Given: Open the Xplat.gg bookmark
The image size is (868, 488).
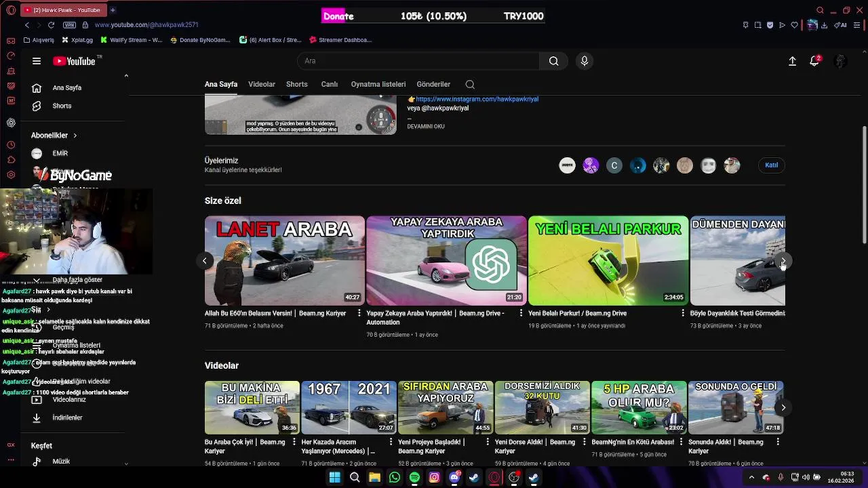Looking at the screenshot, I should point(77,40).
